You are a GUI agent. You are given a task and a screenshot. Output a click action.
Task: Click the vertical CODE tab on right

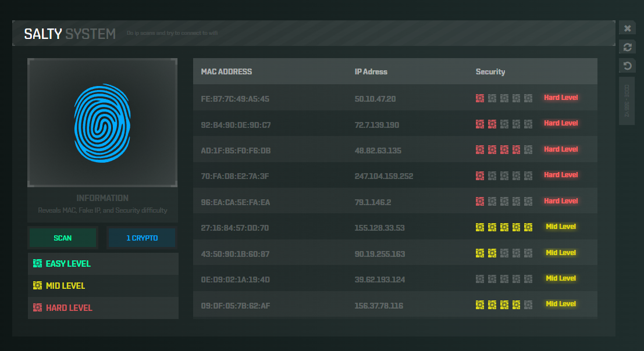coord(627,101)
